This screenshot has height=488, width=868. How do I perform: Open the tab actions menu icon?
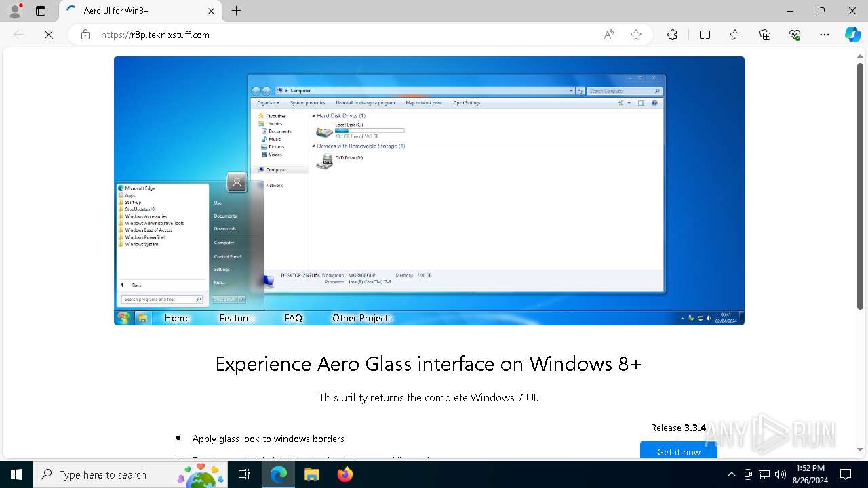pyautogui.click(x=41, y=11)
